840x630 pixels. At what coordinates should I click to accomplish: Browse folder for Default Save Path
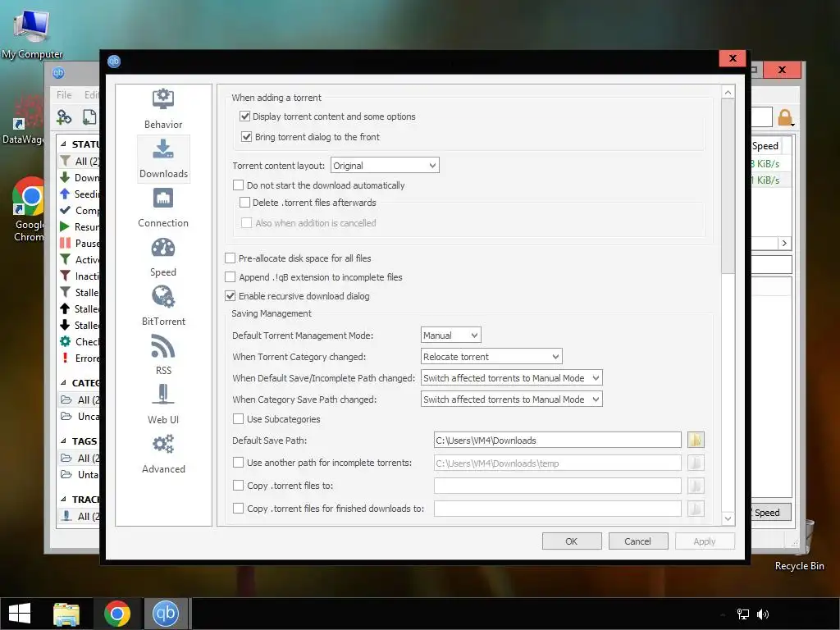(696, 440)
